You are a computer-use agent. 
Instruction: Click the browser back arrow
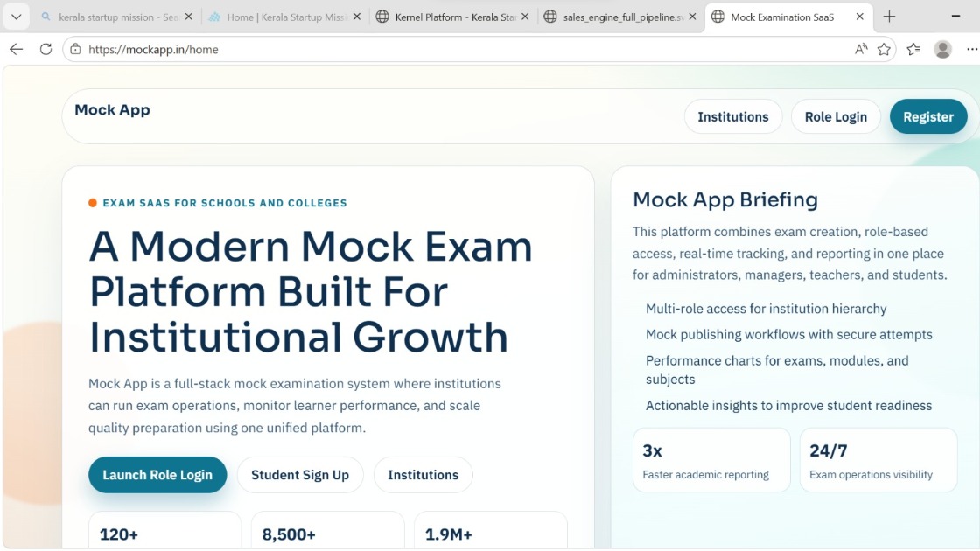tap(16, 50)
